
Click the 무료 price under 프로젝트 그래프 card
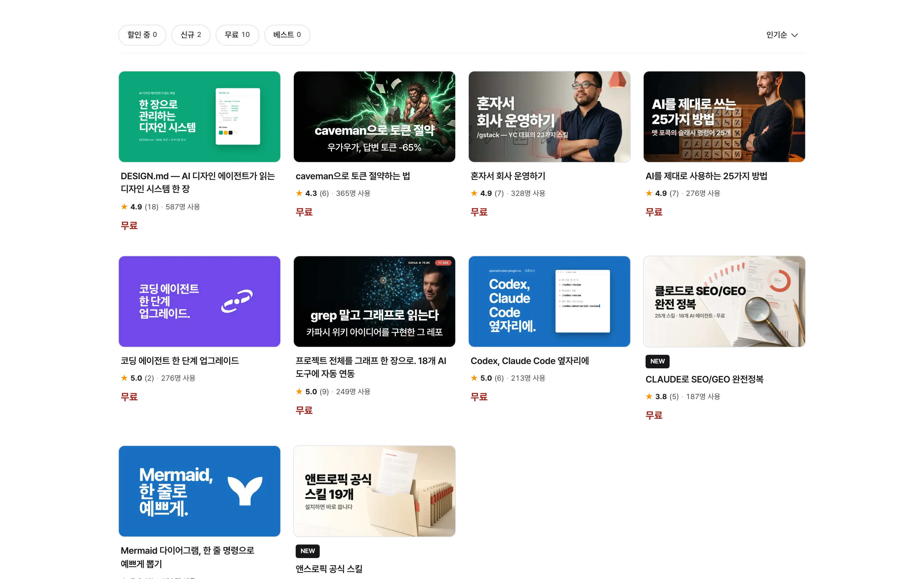tap(304, 411)
